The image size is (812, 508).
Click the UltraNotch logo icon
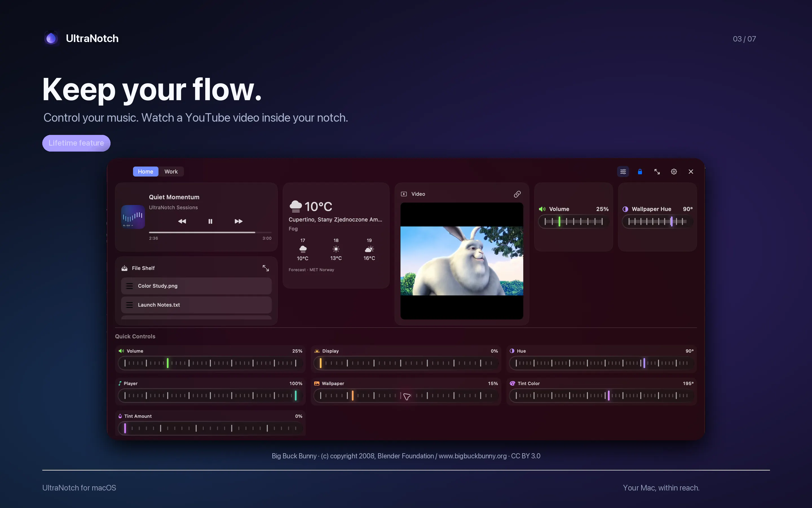click(51, 38)
